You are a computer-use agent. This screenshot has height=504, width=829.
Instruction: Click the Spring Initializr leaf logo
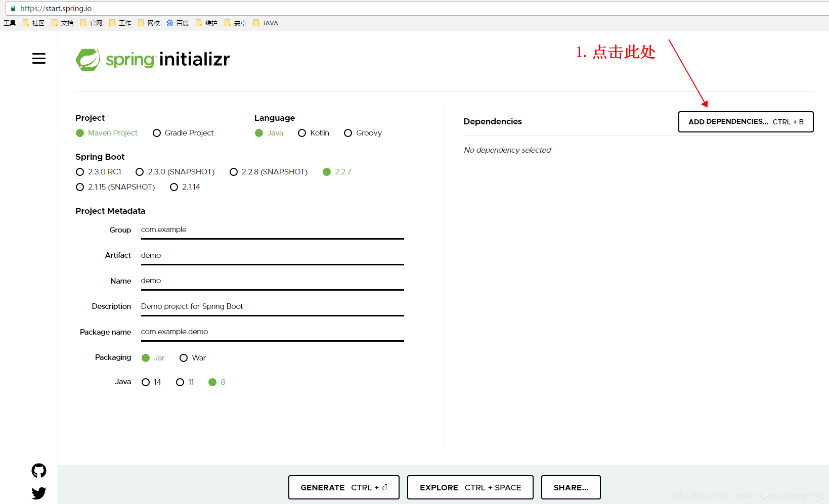(x=88, y=59)
